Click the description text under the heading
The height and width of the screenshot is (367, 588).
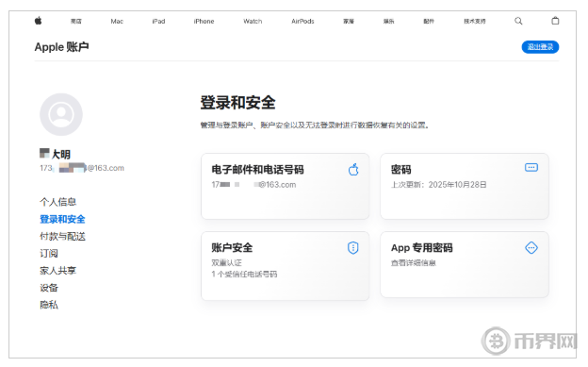pyautogui.click(x=315, y=125)
